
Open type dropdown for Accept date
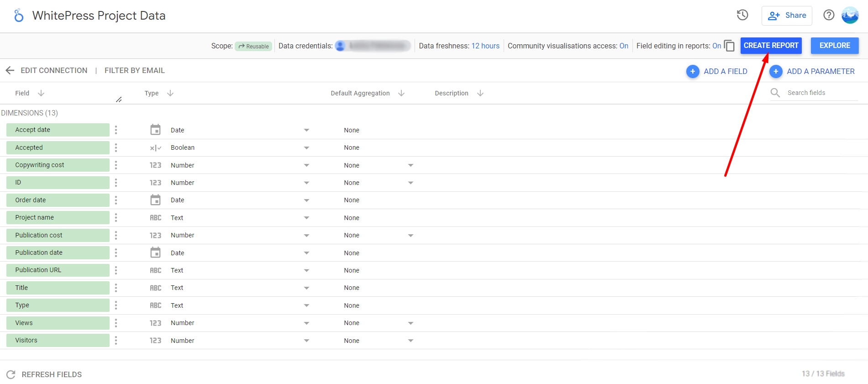point(306,130)
